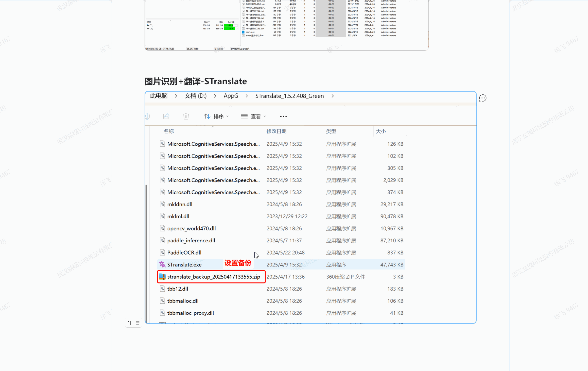Select STranslate.exe file name
This screenshot has width=588, height=371.
point(184,265)
